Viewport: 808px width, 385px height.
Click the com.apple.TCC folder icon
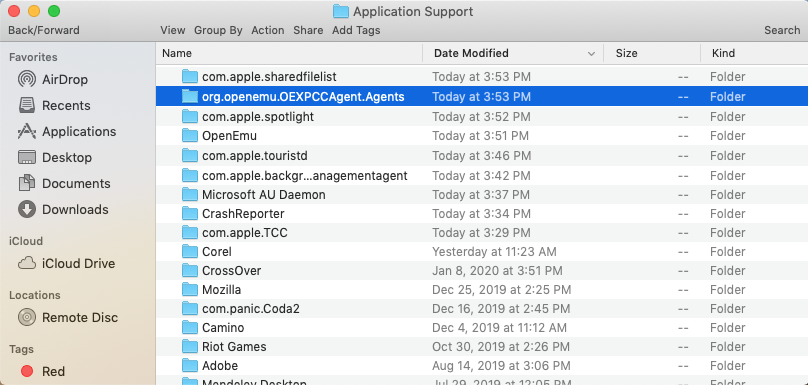point(190,233)
